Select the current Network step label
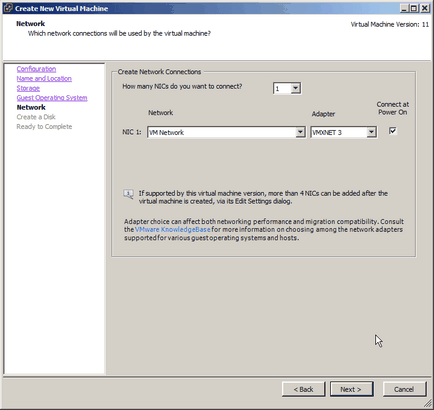This screenshot has width=434, height=410. click(31, 107)
